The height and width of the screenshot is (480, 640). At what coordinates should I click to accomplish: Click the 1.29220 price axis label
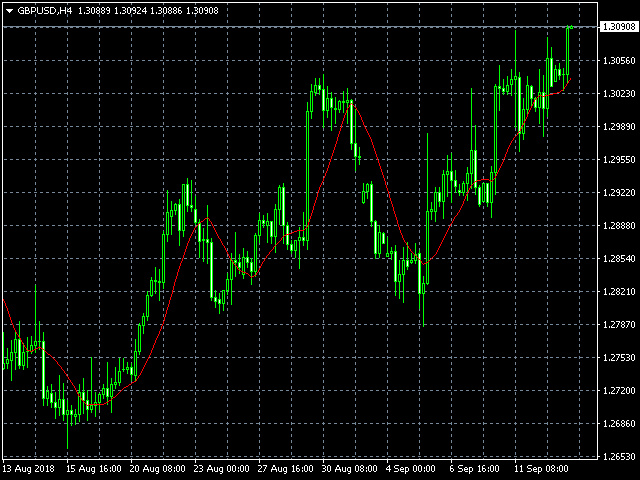click(619, 193)
